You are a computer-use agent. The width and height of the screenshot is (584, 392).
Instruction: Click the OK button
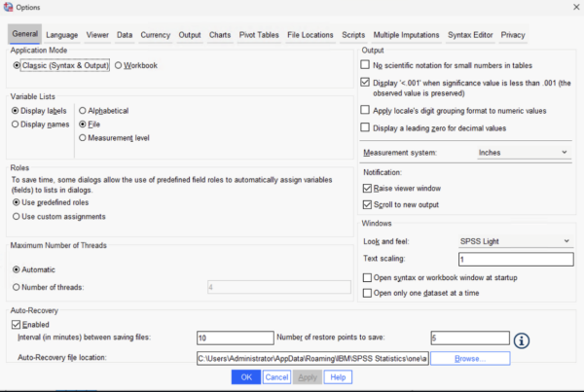click(x=246, y=376)
